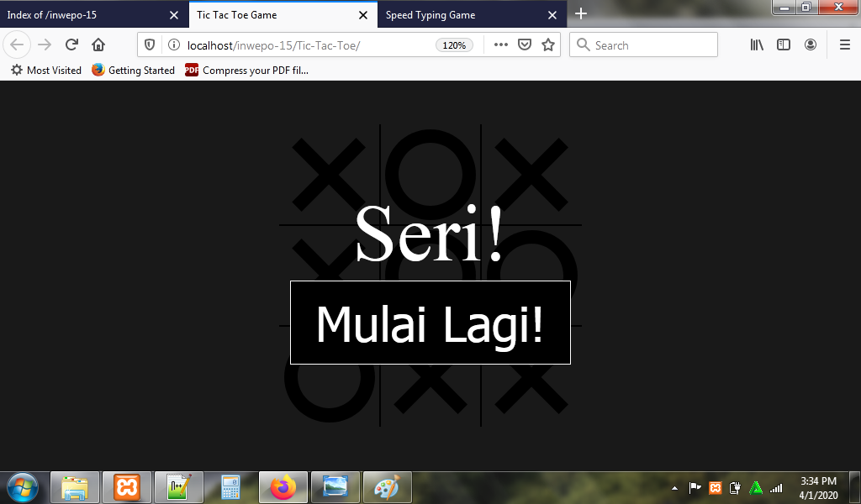Open XAMPP from taskbar

pyautogui.click(x=127, y=487)
